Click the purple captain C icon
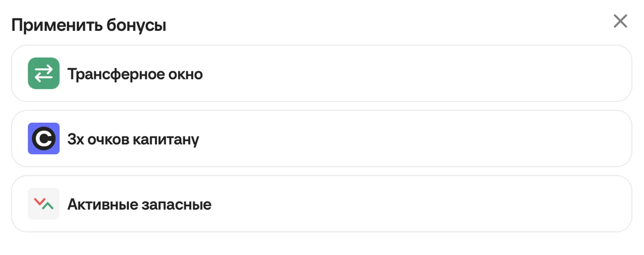The image size is (644, 255). [x=44, y=139]
